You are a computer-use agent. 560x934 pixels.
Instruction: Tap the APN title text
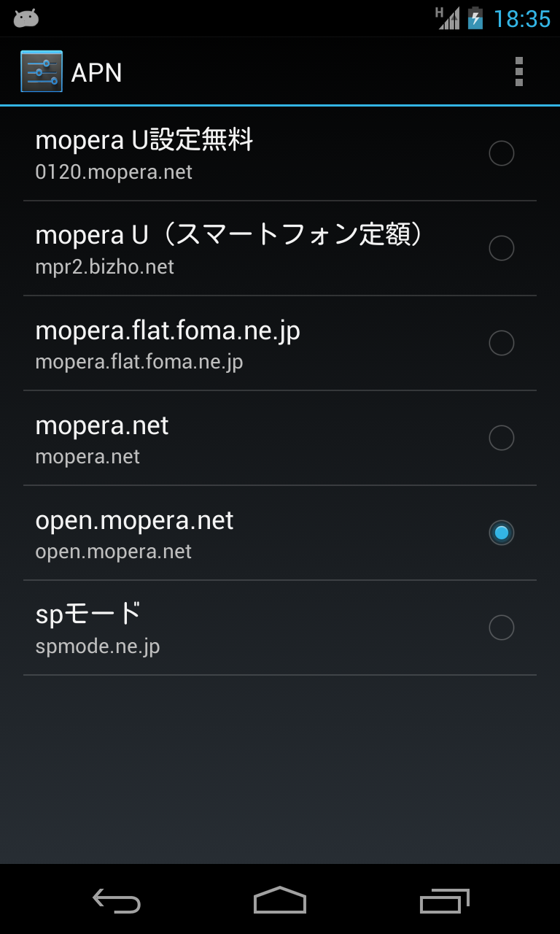(x=96, y=72)
